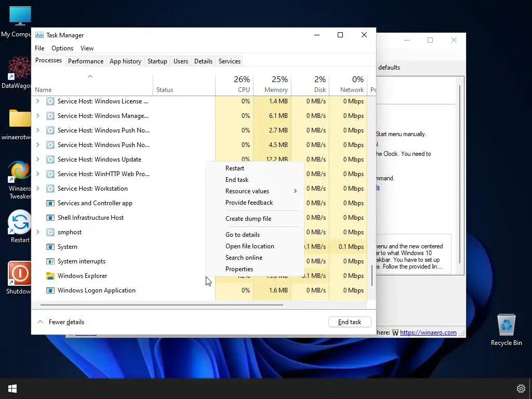Click the background window's vertical scrollbar
The width and height of the screenshot is (532, 399).
[x=460, y=173]
